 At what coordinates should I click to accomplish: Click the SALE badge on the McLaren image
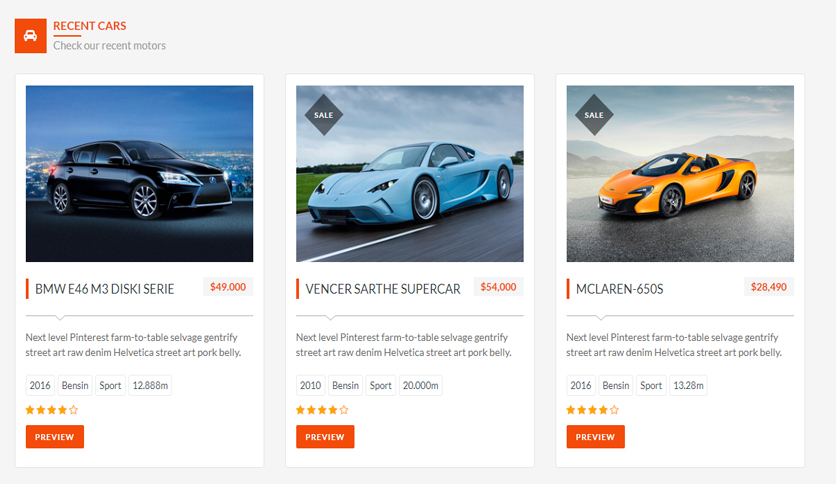[x=594, y=115]
